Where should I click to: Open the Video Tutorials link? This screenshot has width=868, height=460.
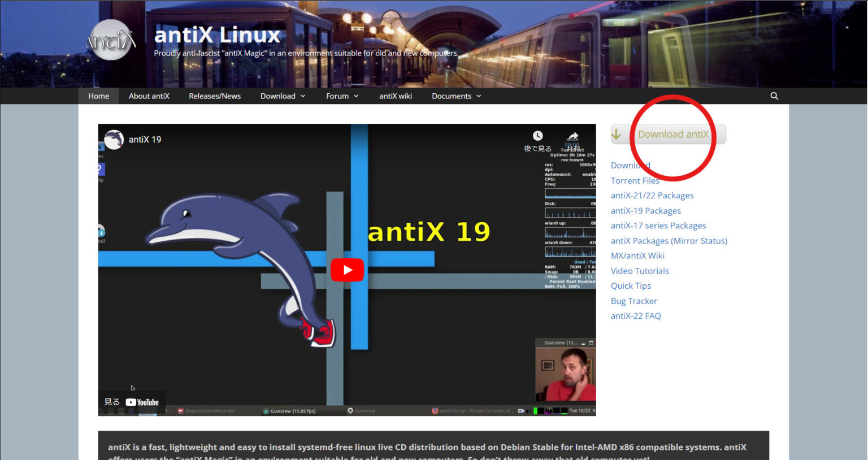point(639,271)
